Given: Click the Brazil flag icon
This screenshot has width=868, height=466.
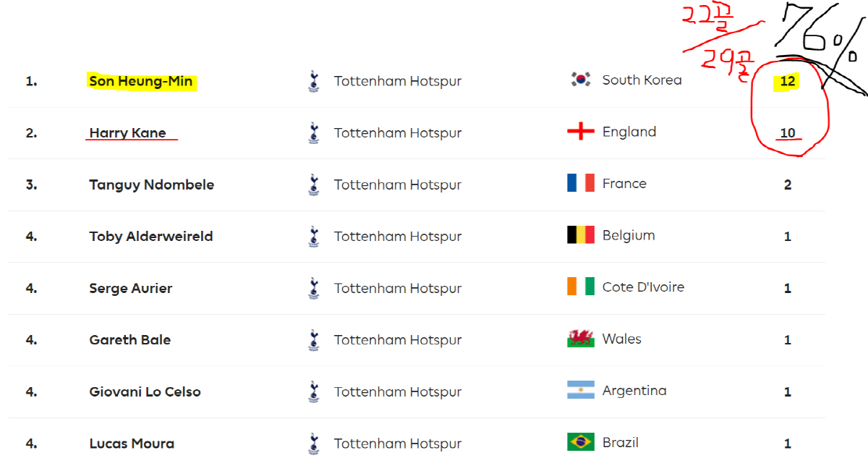Looking at the screenshot, I should point(581,442).
